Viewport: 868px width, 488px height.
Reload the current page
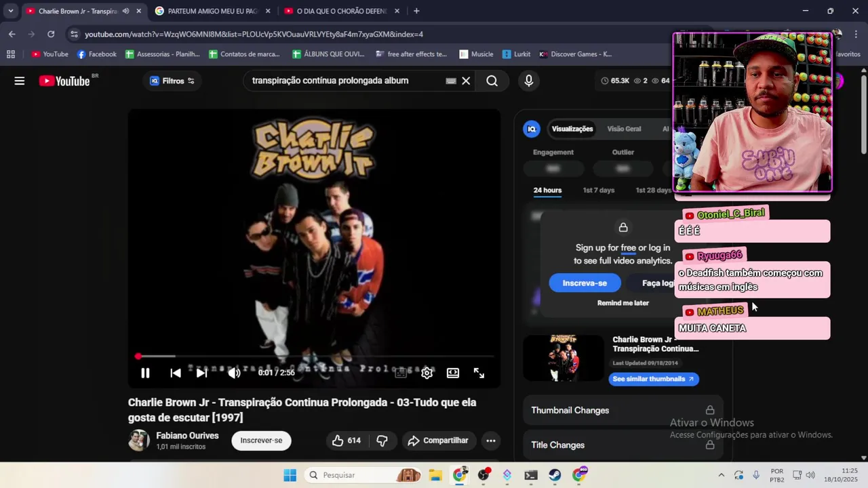(x=51, y=34)
